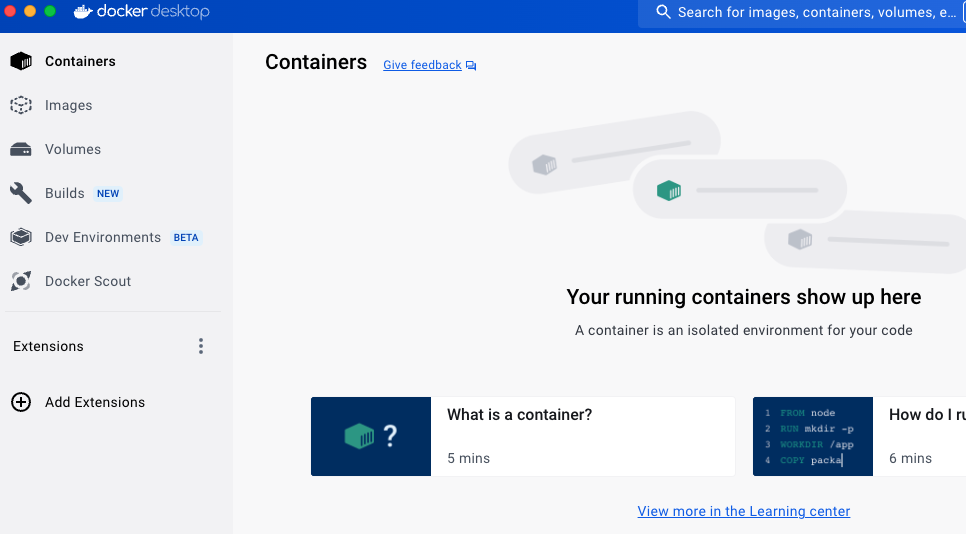Screen dimensions: 966x534
Task: Open the Containers section label
Action: tap(80, 61)
